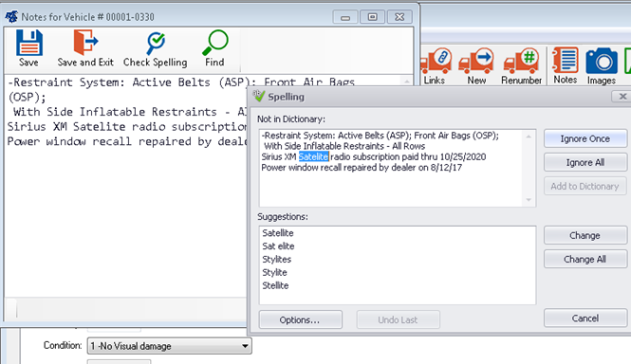Open the Images camera icon
Screen dimensions: 631x364
(602, 61)
